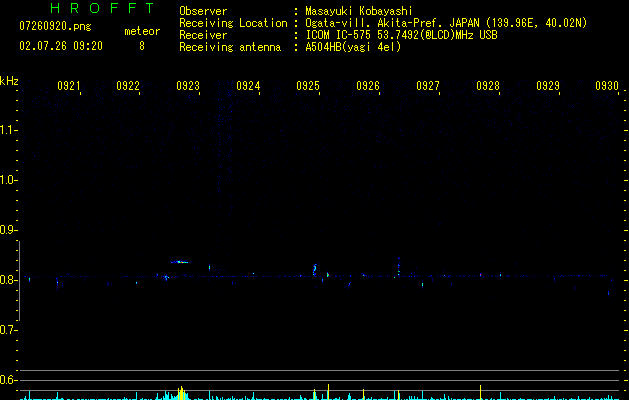Click the meteor count value 8
The height and width of the screenshot is (400, 629).
tap(142, 46)
